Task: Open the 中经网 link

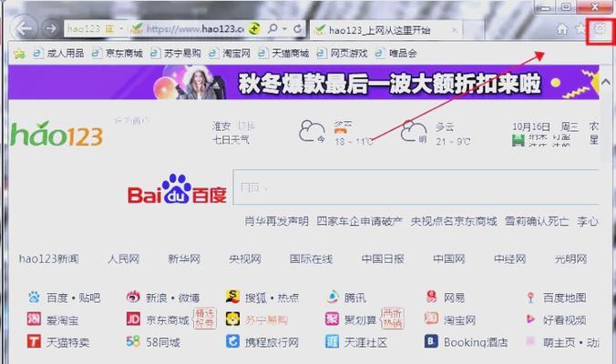Action: pos(510,258)
